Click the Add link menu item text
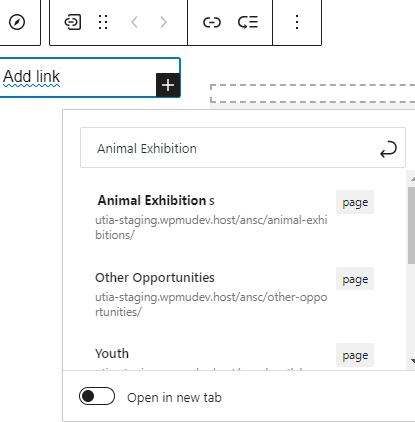 (x=31, y=77)
